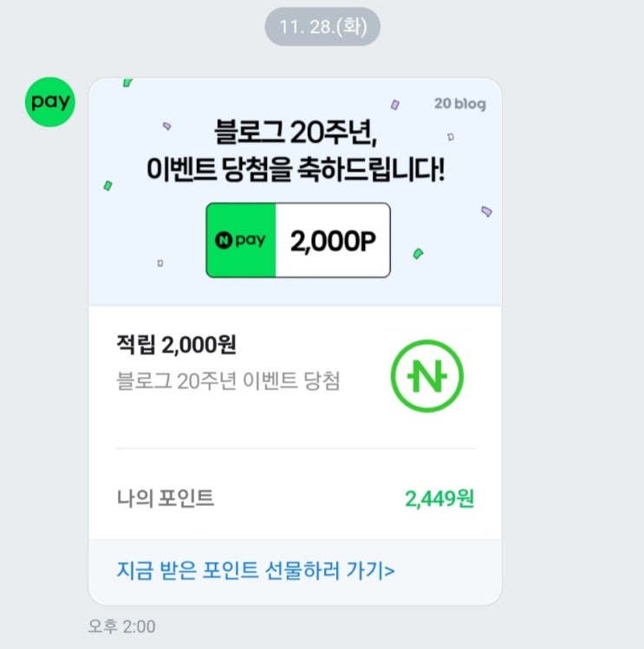Tap the 20 blog logo
The width and height of the screenshot is (644, 649).
click(459, 103)
